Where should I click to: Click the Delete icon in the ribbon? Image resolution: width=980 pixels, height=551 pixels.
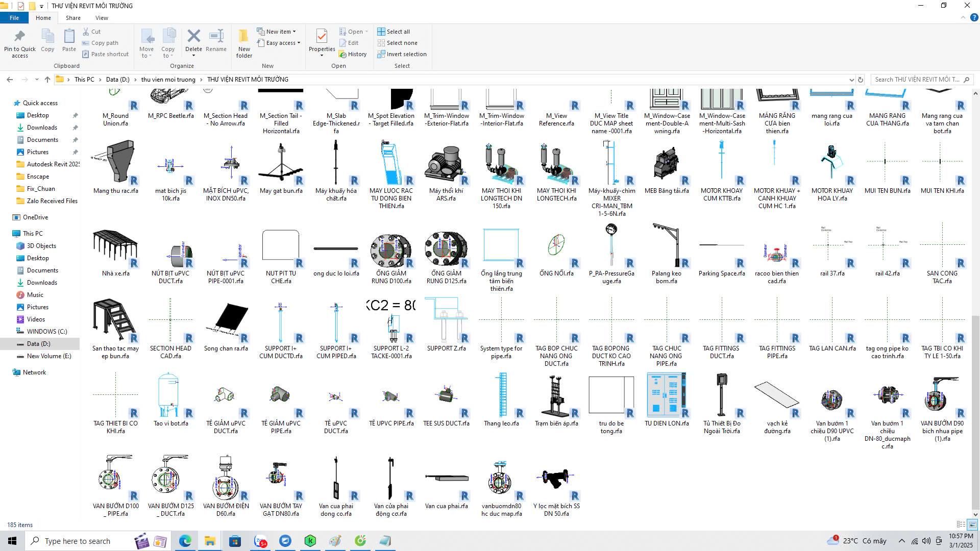[x=193, y=36]
